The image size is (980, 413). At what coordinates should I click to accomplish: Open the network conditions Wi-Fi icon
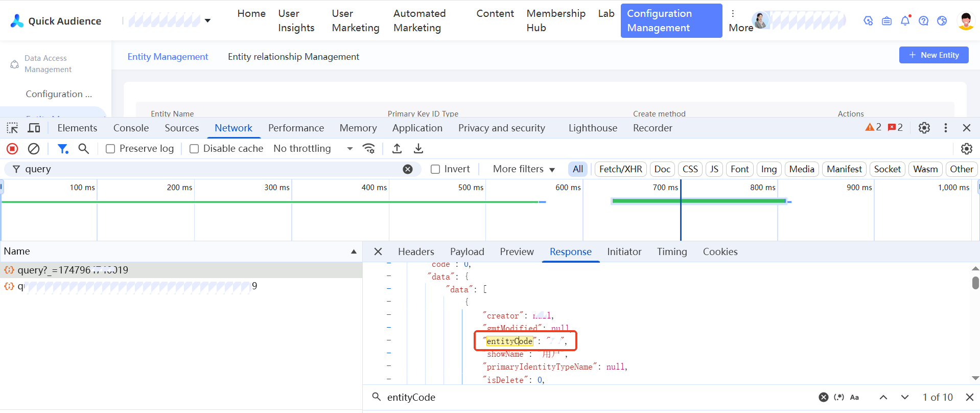click(368, 149)
